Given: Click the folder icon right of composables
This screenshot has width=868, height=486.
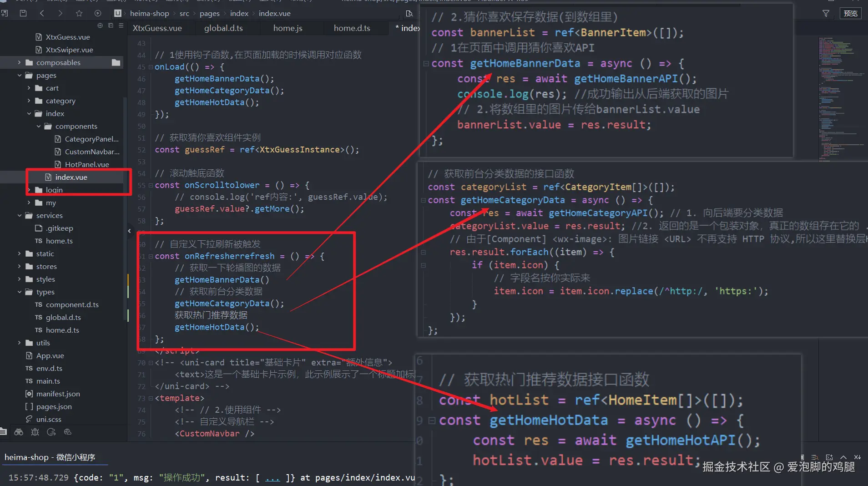Looking at the screenshot, I should (x=116, y=62).
